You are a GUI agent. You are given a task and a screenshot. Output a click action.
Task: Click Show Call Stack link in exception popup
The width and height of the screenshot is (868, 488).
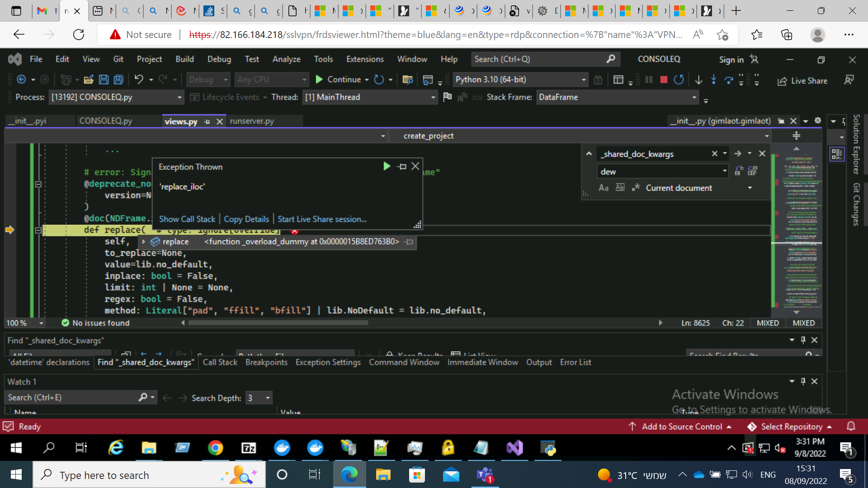click(187, 219)
